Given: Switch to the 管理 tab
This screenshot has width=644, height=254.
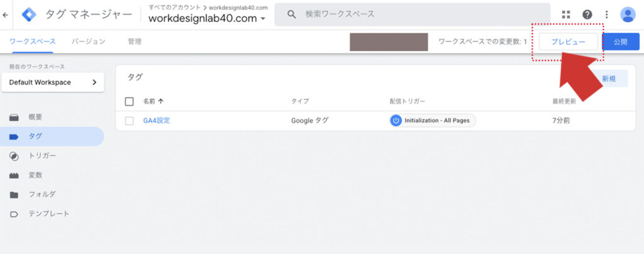Looking at the screenshot, I should [x=135, y=42].
